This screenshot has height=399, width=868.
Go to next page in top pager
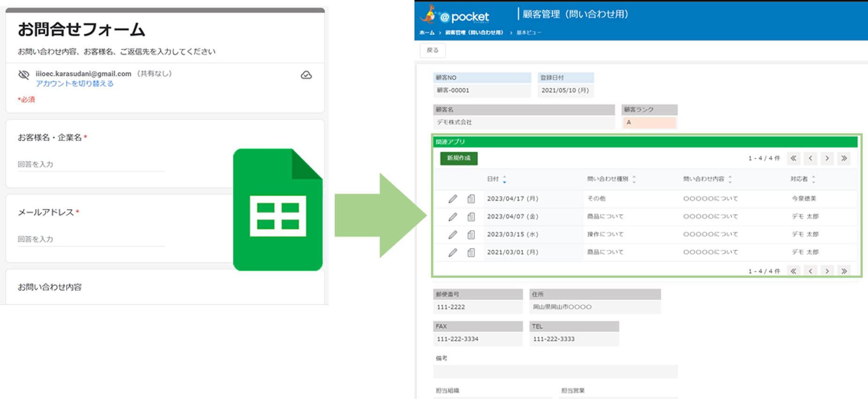click(827, 158)
